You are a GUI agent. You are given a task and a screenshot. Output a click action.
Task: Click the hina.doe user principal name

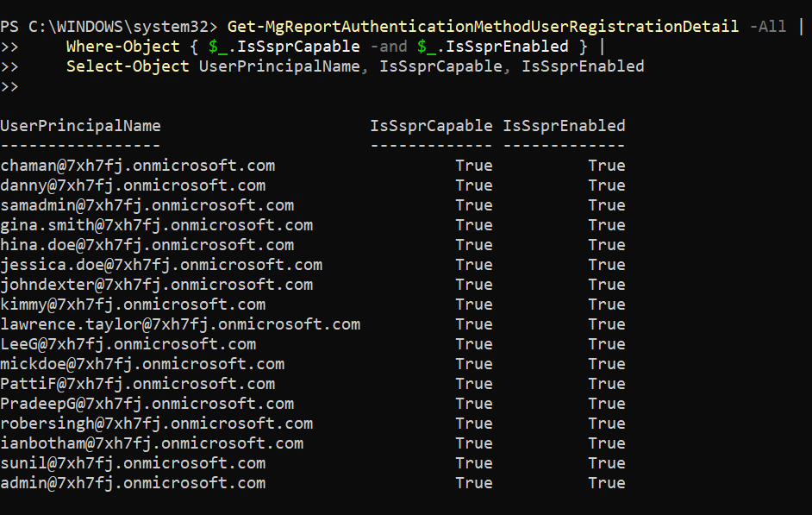147,245
